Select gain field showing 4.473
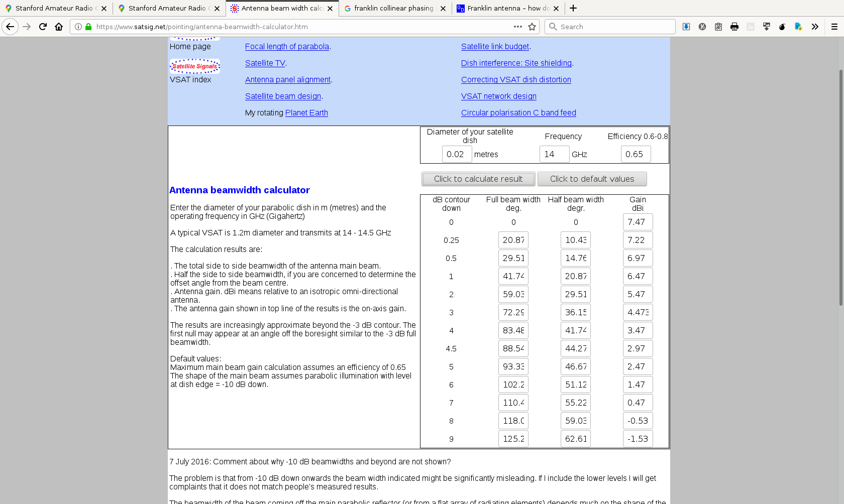 pyautogui.click(x=638, y=312)
